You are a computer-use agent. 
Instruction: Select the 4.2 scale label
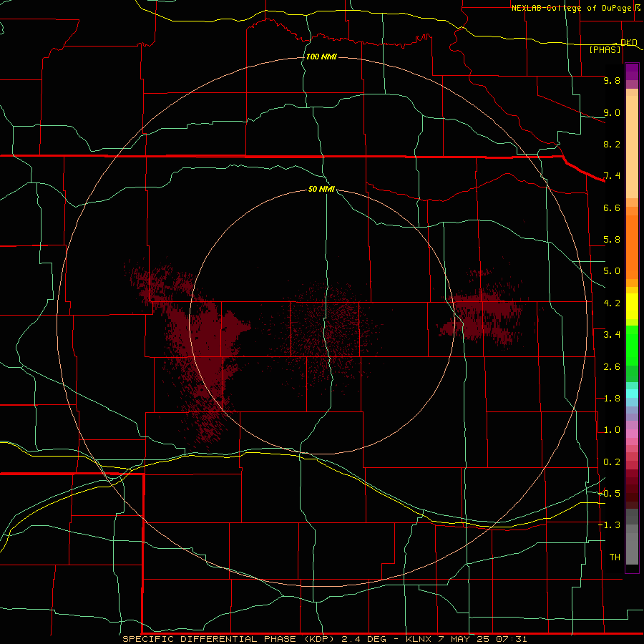coord(612,303)
